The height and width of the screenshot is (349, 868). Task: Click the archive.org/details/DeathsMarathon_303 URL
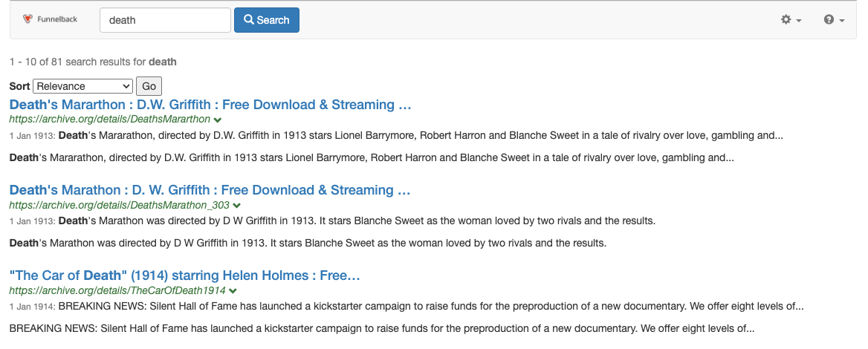[120, 204]
